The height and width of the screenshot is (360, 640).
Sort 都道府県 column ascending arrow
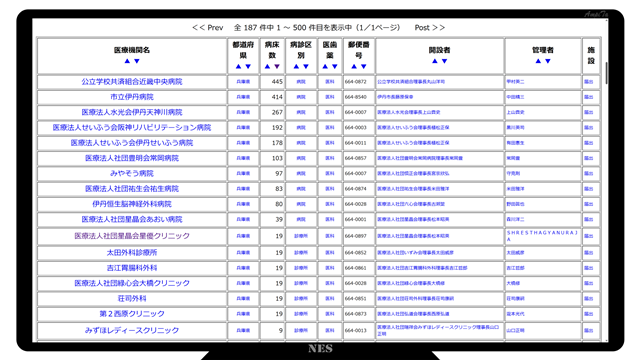coord(238,66)
